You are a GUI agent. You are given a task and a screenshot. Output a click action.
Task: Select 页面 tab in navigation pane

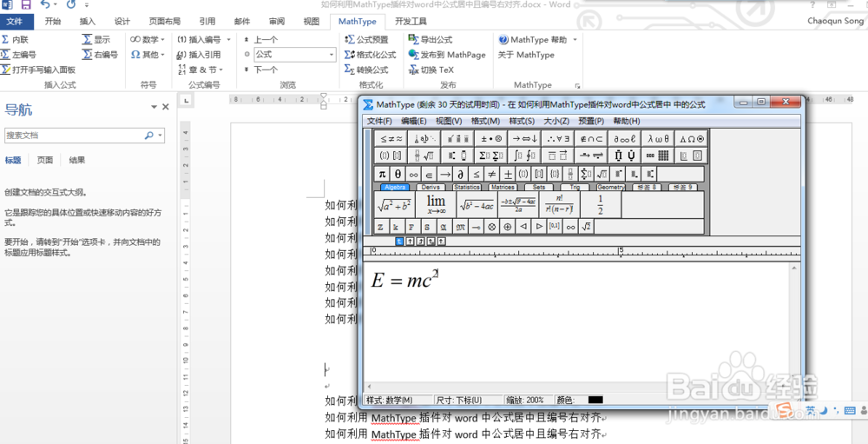click(45, 160)
